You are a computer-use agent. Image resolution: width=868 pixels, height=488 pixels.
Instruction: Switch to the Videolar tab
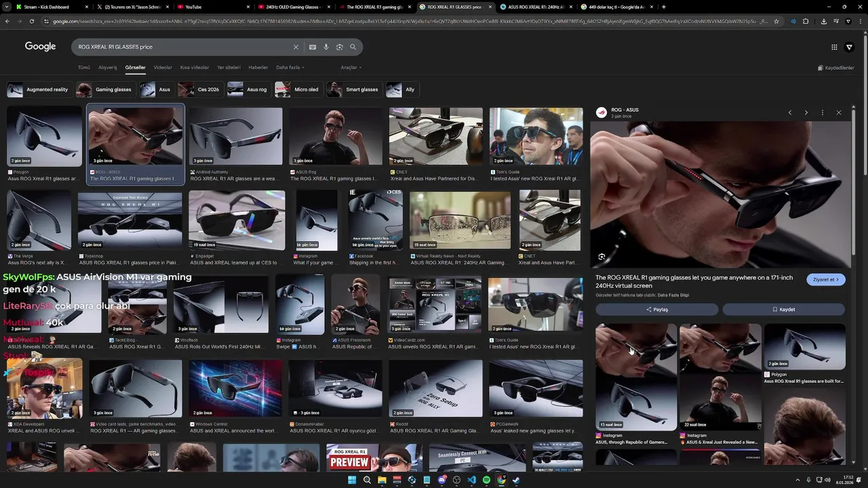click(163, 68)
